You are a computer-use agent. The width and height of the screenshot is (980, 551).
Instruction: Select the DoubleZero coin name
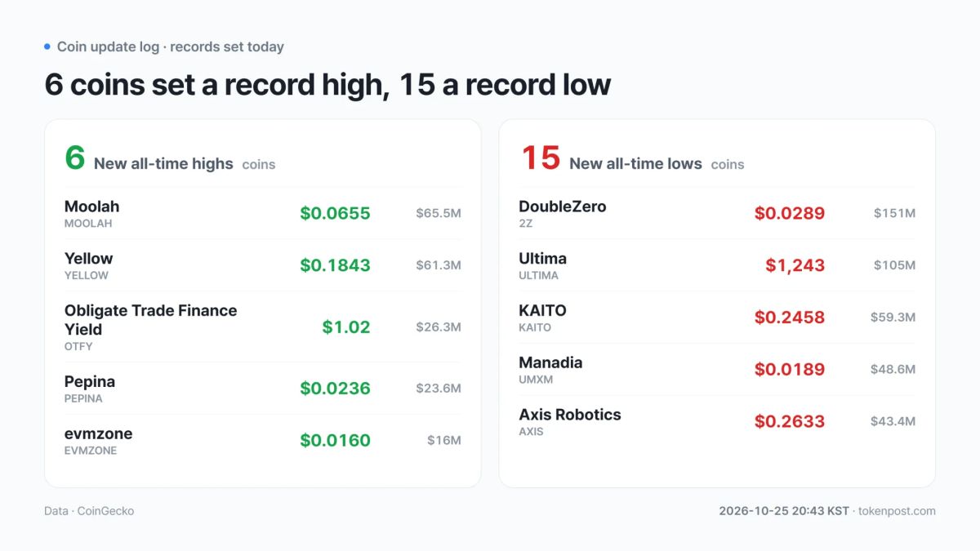click(563, 207)
